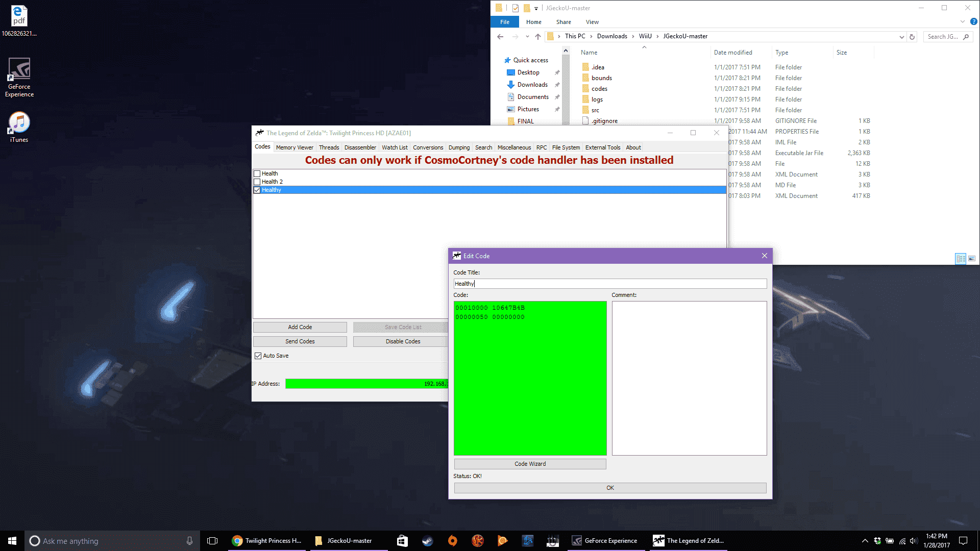Image resolution: width=980 pixels, height=551 pixels.
Task: Select the .gitignore file
Action: coord(604,121)
